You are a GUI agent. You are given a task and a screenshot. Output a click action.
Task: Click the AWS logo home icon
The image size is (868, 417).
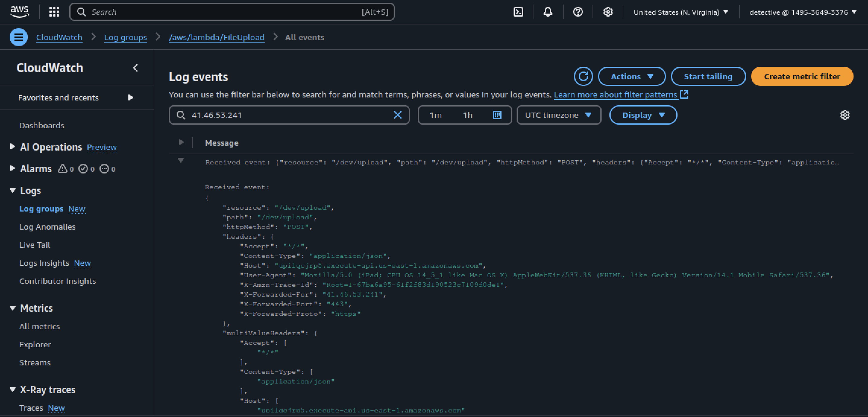20,12
